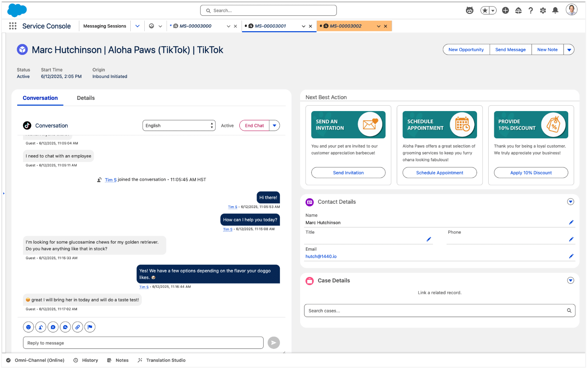Switch to the MS-00003000 workspace tab
The height and width of the screenshot is (369, 588).
(196, 26)
